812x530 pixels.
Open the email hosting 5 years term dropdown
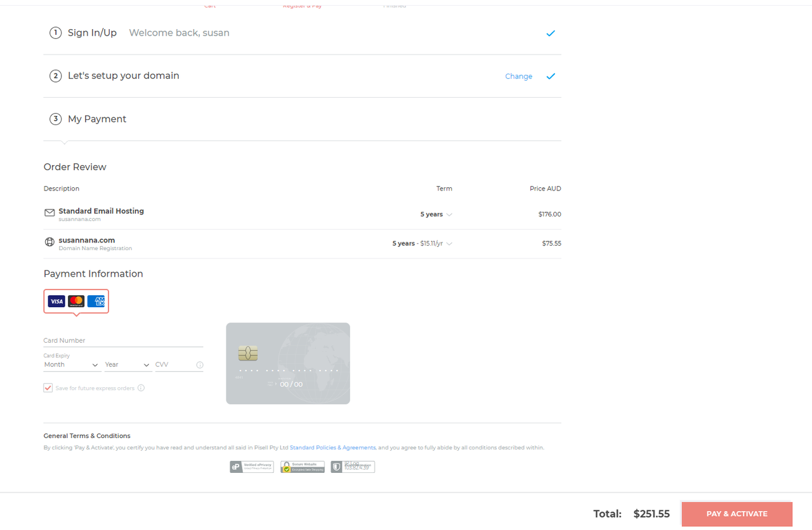point(436,215)
